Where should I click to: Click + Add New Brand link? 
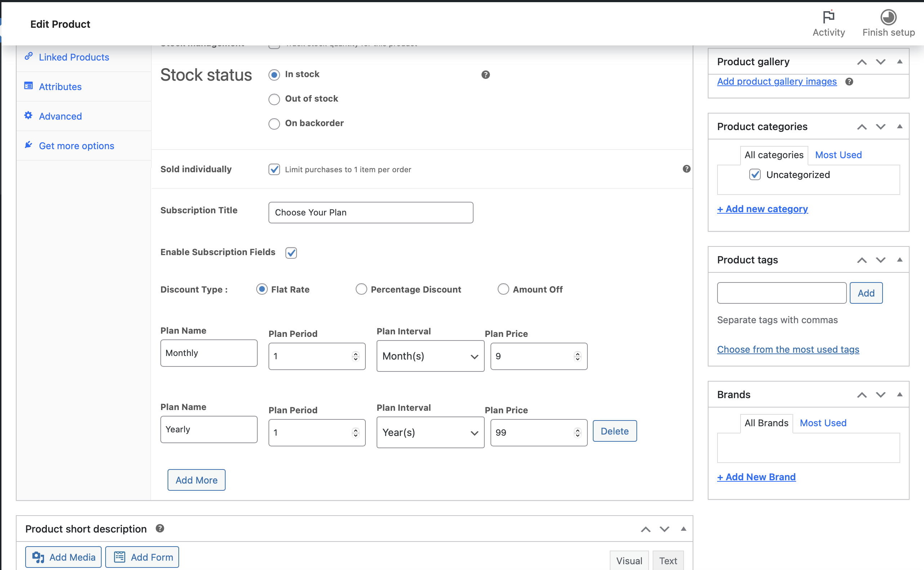756,477
